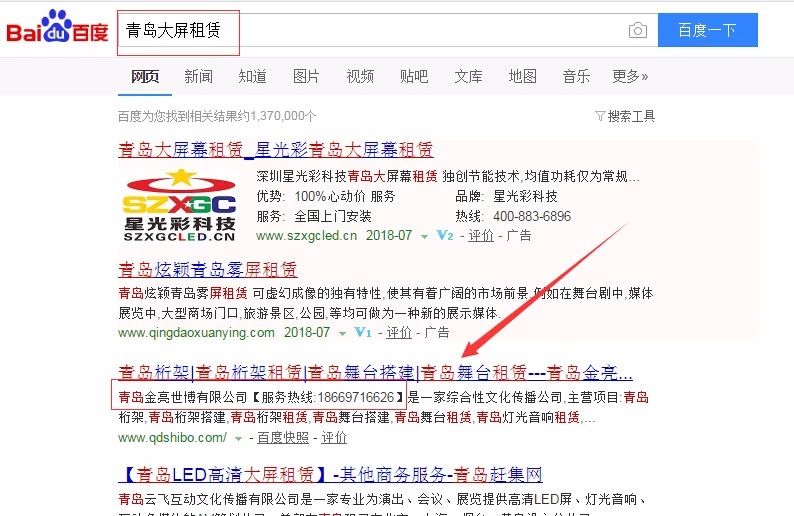Click search box containing 青岛大屏租赁
The image size is (794, 516).
coord(387,30)
